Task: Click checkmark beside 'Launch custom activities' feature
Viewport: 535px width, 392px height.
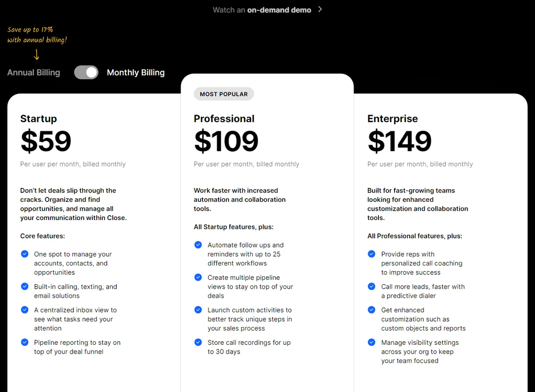Action: pyautogui.click(x=198, y=310)
